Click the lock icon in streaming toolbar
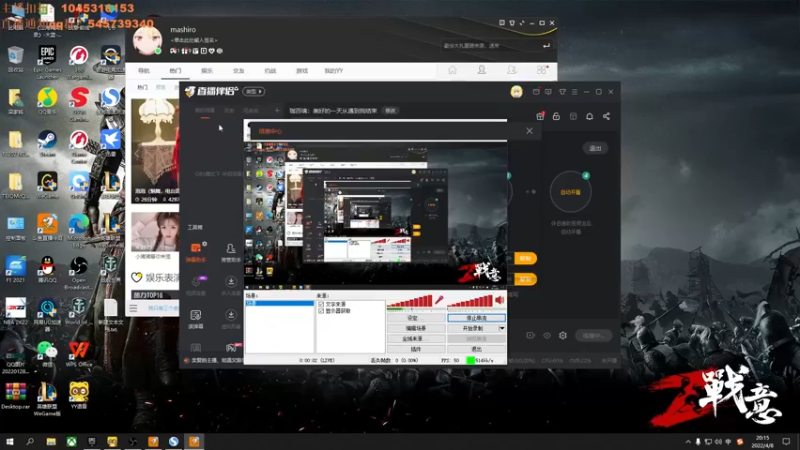Screen dimensions: 800x450 556,116
